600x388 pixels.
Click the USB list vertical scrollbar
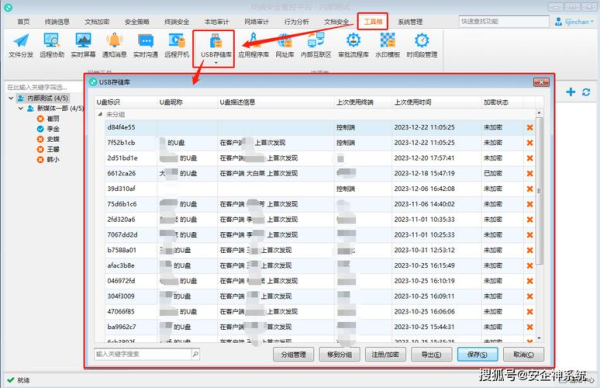click(x=539, y=191)
